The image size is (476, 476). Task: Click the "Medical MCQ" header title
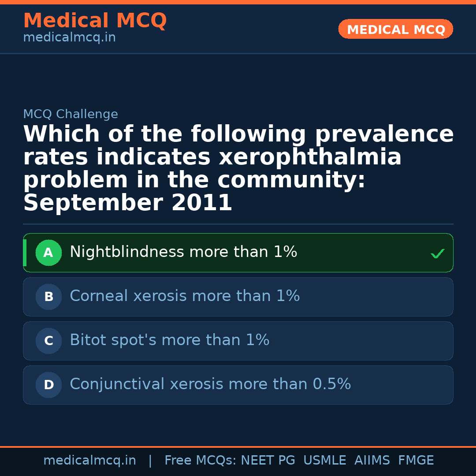(x=95, y=21)
